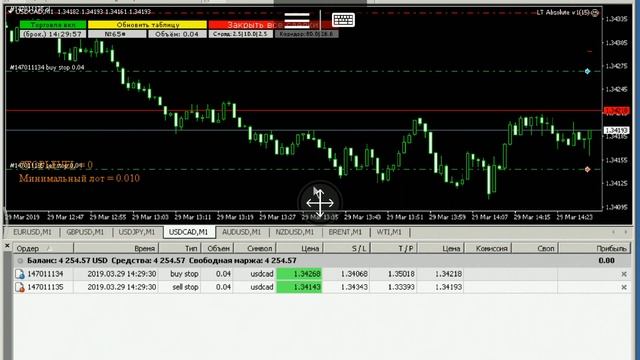
Task: Select the S/L value 1.34343
Action: 354,287
